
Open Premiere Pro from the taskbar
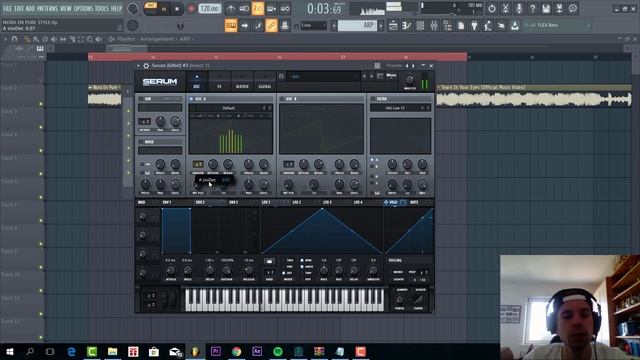tap(216, 351)
